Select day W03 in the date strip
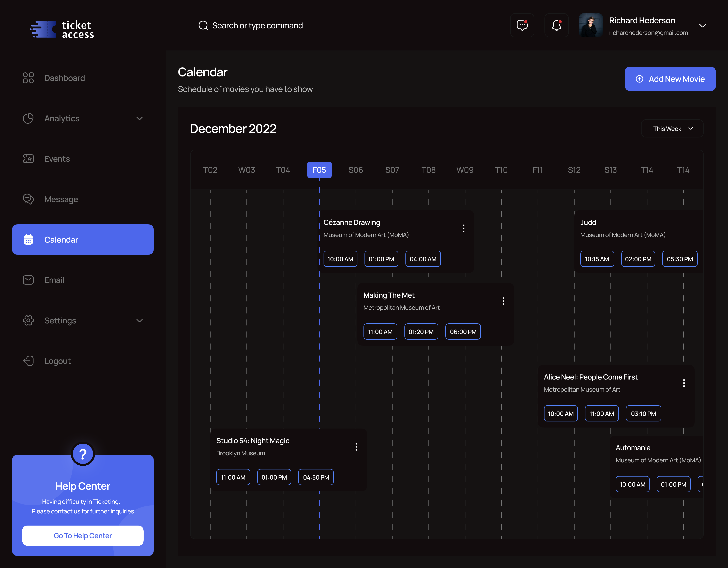Image resolution: width=728 pixels, height=568 pixels. coord(247,170)
